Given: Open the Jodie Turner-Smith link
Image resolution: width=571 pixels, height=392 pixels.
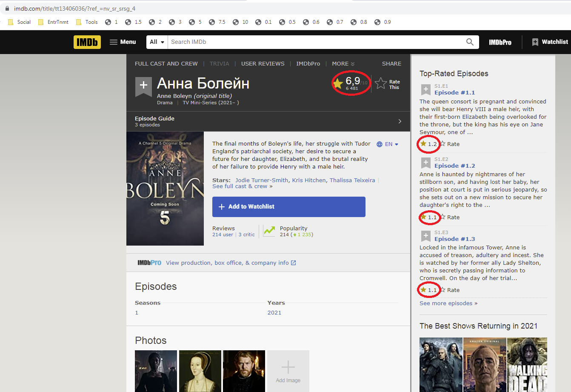Looking at the screenshot, I should pyautogui.click(x=262, y=180).
